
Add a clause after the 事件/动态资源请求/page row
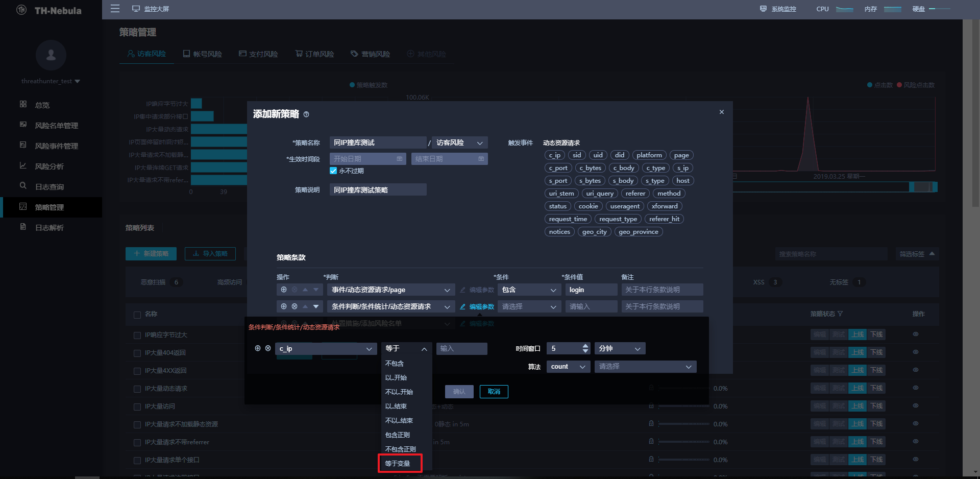click(284, 290)
